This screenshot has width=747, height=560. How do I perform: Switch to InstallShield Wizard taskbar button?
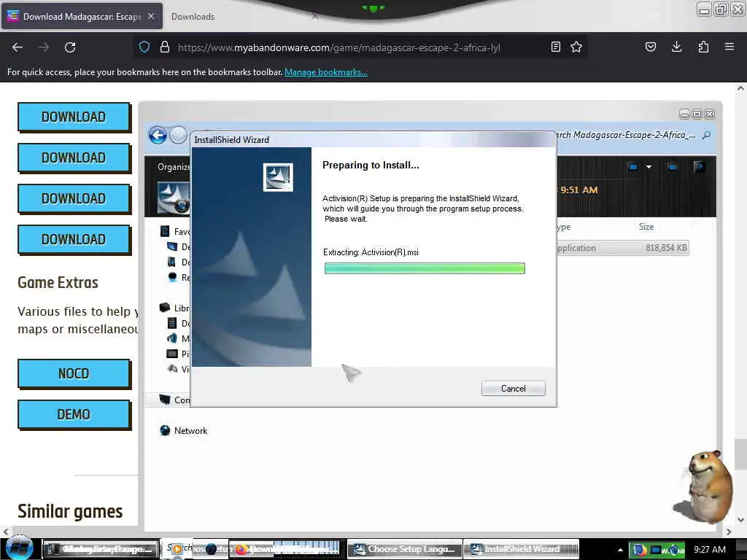[x=521, y=549]
